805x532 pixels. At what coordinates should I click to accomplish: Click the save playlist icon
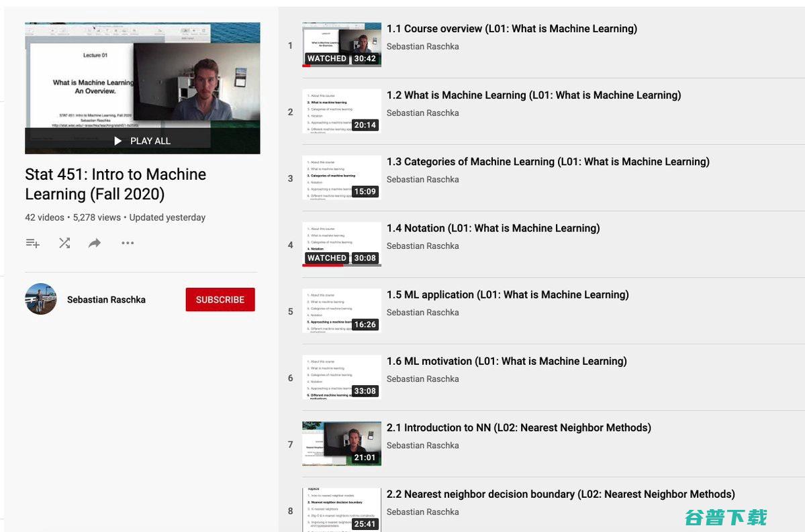[x=32, y=244]
